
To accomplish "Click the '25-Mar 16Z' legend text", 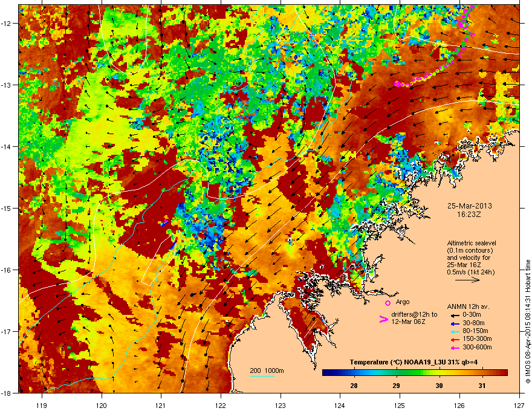I will tap(464, 265).
